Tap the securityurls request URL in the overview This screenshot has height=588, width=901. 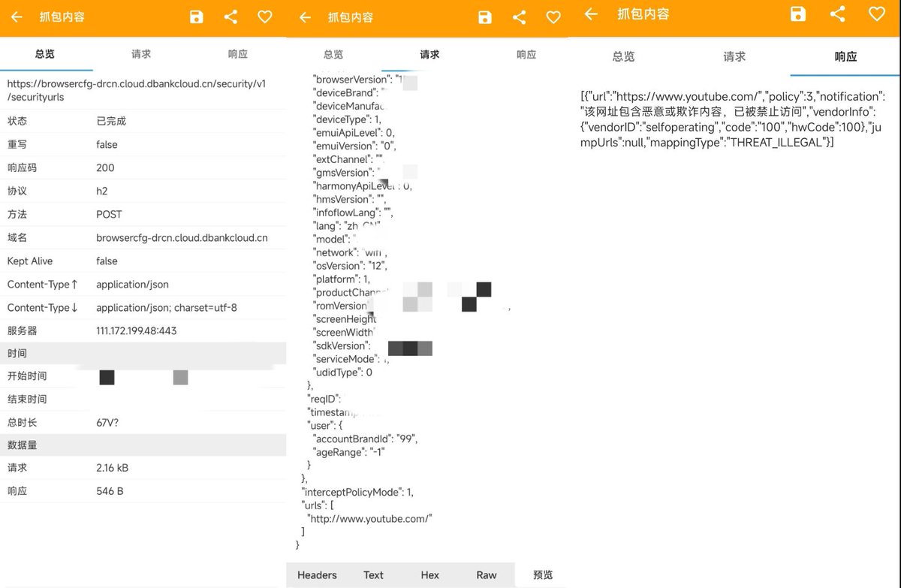137,90
